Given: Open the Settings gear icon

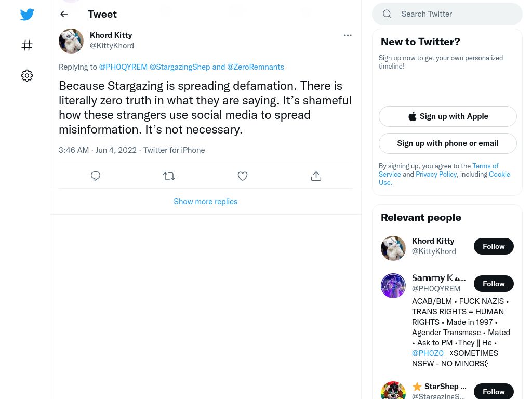Looking at the screenshot, I should point(27,75).
